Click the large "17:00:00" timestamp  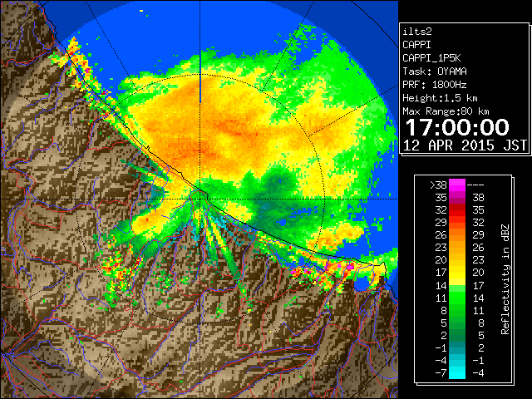click(457, 127)
